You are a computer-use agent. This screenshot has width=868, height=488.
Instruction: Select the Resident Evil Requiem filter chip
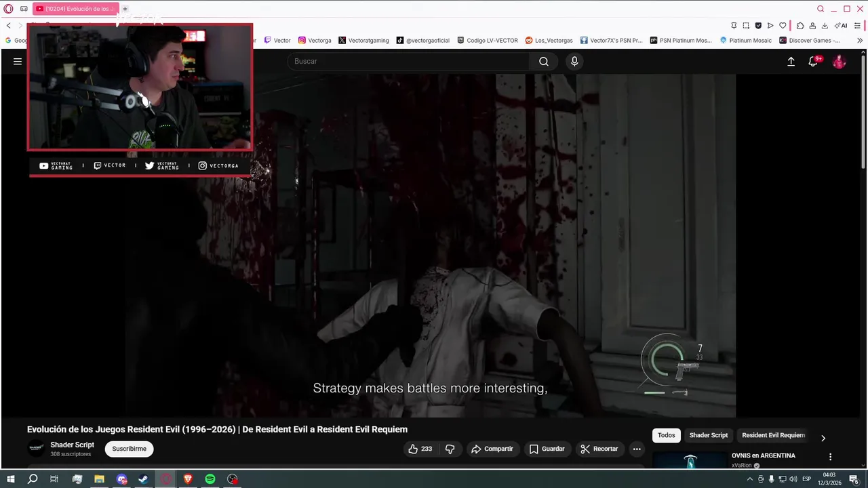click(x=773, y=435)
